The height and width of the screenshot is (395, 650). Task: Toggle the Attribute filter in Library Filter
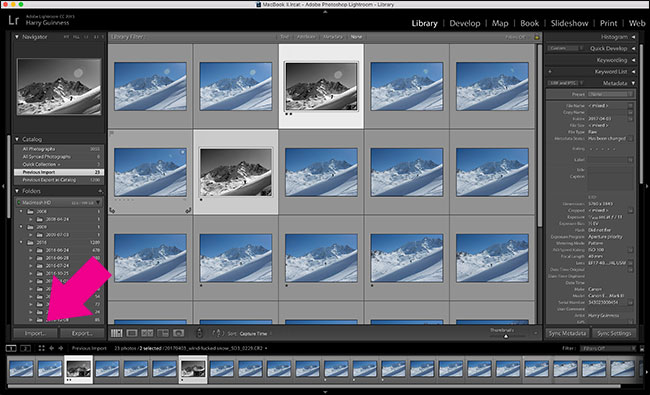[306, 37]
